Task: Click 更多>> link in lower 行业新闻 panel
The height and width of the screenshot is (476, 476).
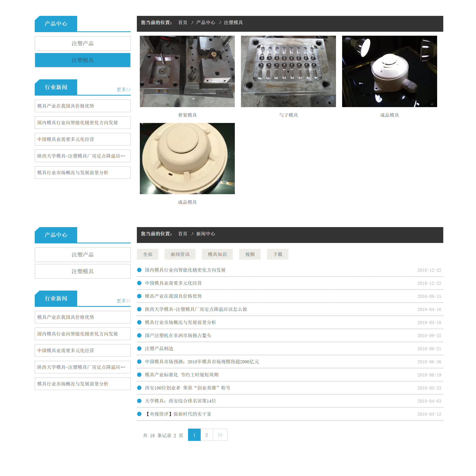Action: [x=123, y=301]
